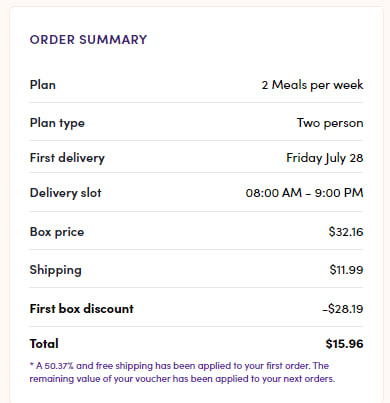This screenshot has height=403, width=390.
Task: Select the First delivery label
Action: point(67,158)
